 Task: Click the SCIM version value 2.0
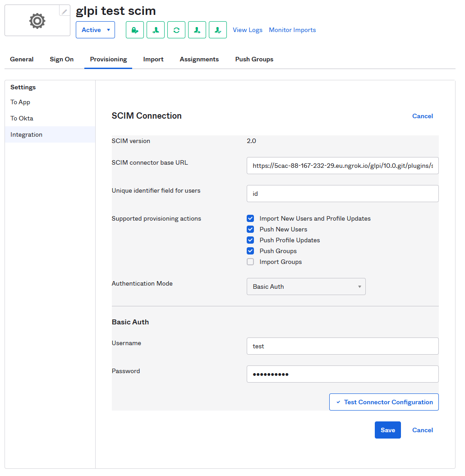coord(251,141)
